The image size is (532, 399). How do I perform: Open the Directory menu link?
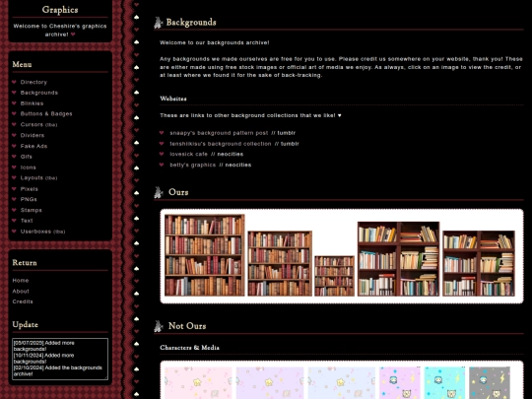pos(33,82)
